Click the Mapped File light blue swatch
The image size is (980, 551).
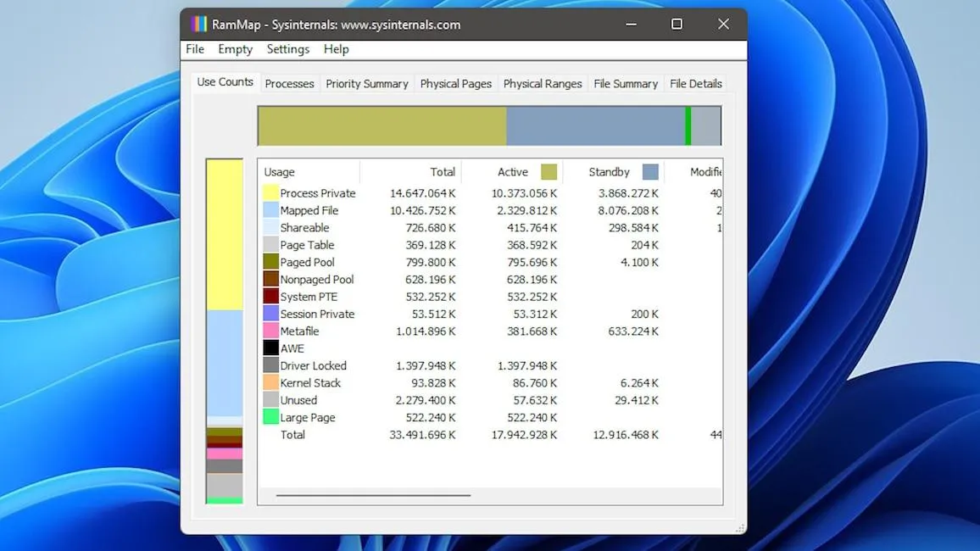270,210
